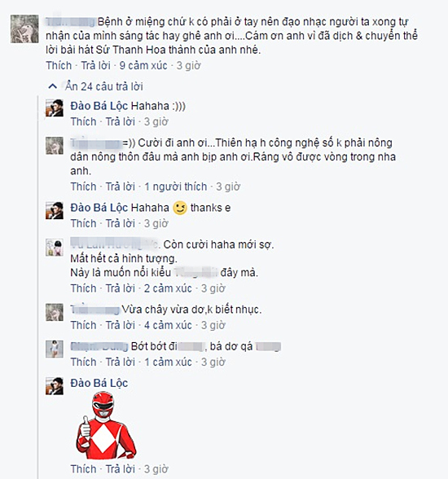This screenshot has width=448, height=479.
Task: View the 9 cảm xúc reactions
Action: click(143, 65)
